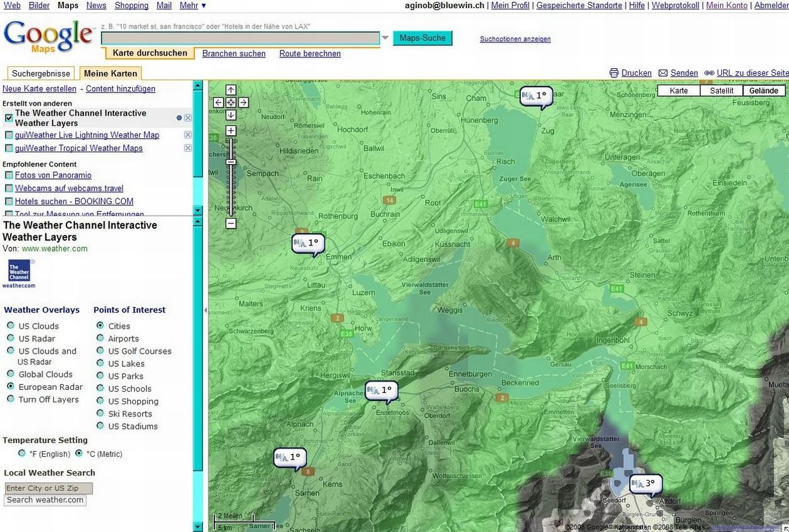Click the Search weather.com button
Screen dimensions: 789x532
pyautogui.click(x=45, y=500)
